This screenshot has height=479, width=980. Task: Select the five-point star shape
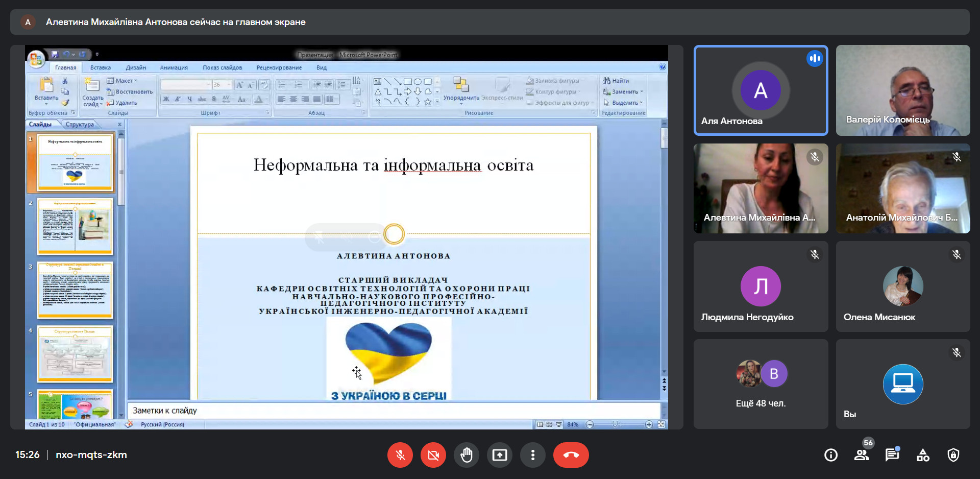click(428, 102)
